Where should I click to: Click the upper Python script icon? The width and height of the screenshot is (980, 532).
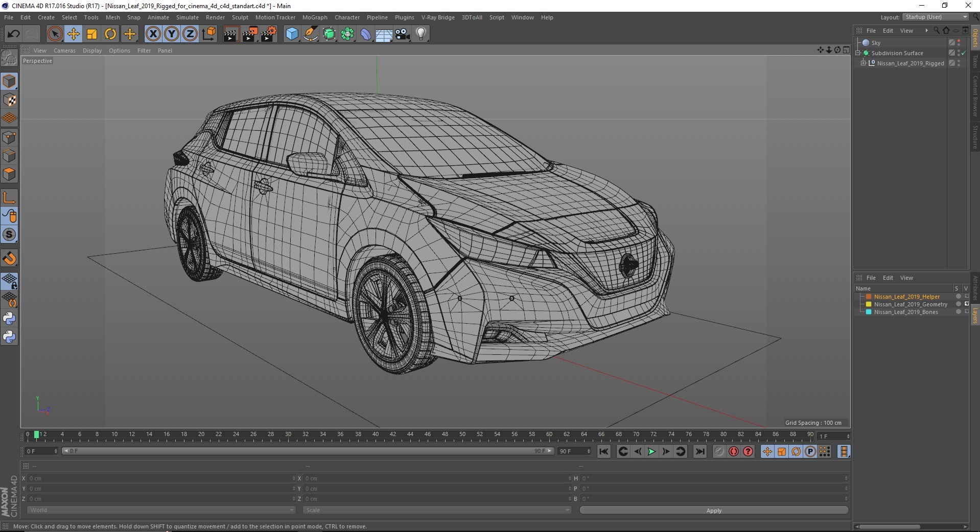click(x=9, y=319)
